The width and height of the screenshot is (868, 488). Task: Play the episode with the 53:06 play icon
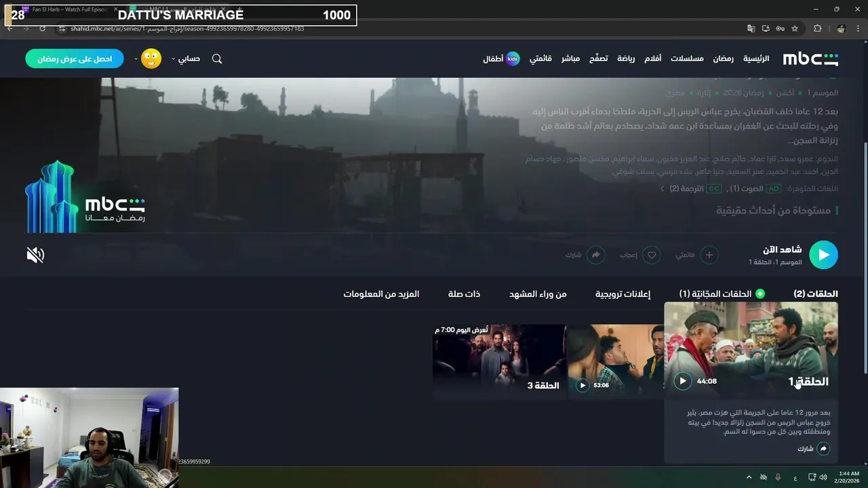[x=583, y=385]
